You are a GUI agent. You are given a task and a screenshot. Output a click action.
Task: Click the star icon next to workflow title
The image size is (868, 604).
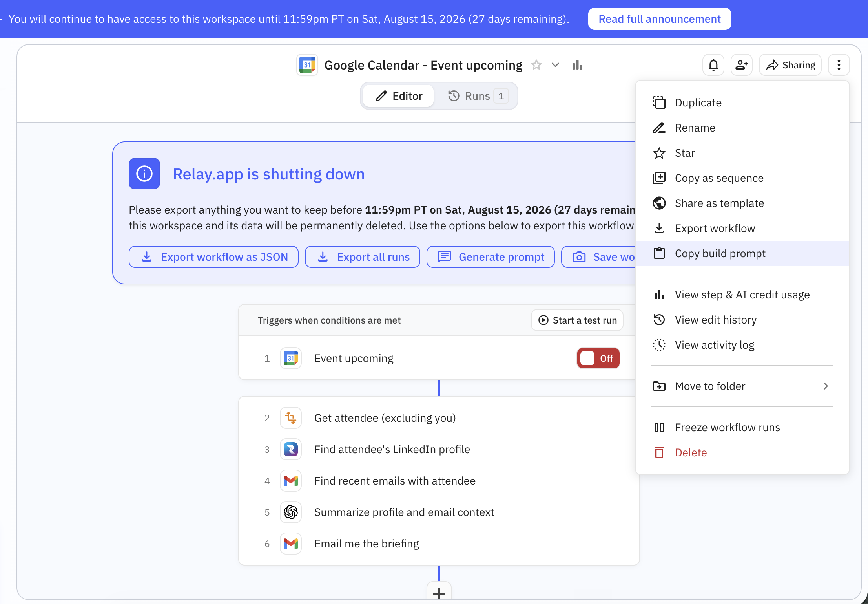click(x=536, y=65)
